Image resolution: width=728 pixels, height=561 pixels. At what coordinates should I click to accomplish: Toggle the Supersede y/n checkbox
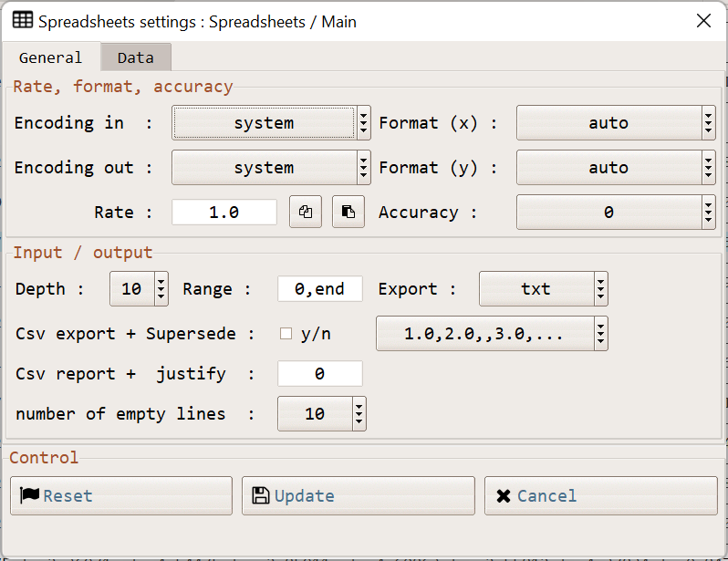click(x=286, y=334)
